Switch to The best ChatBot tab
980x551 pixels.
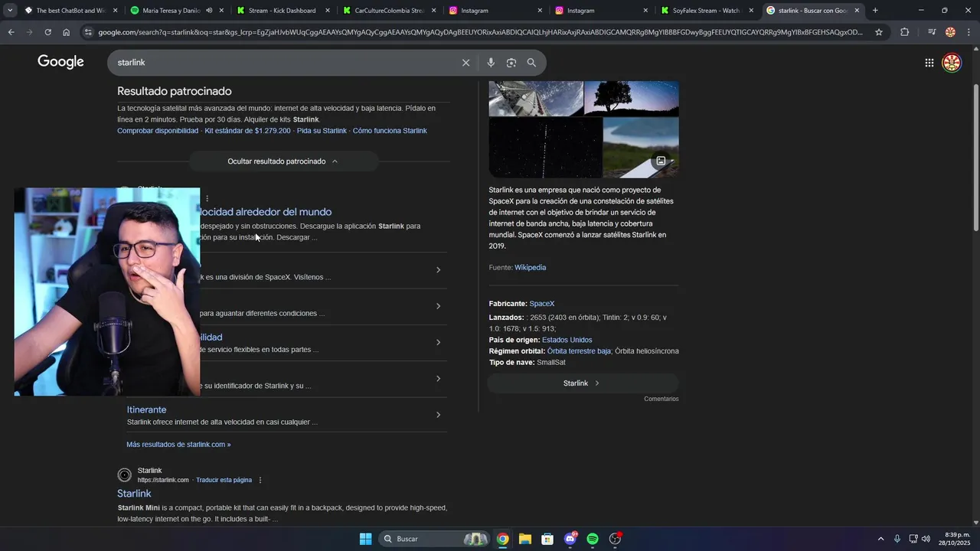pyautogui.click(x=70, y=11)
